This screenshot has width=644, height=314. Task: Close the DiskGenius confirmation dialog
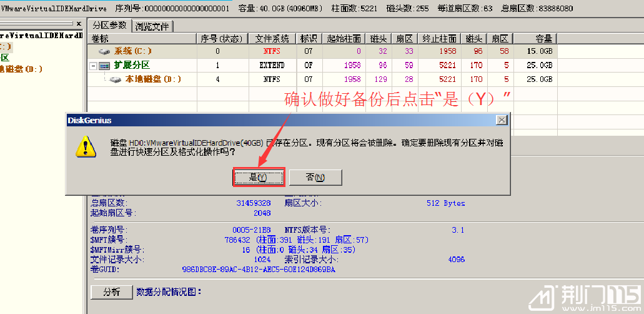[502, 120]
